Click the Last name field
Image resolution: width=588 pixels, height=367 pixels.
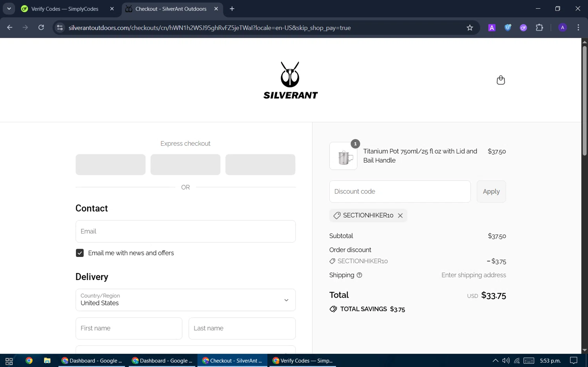point(242,328)
